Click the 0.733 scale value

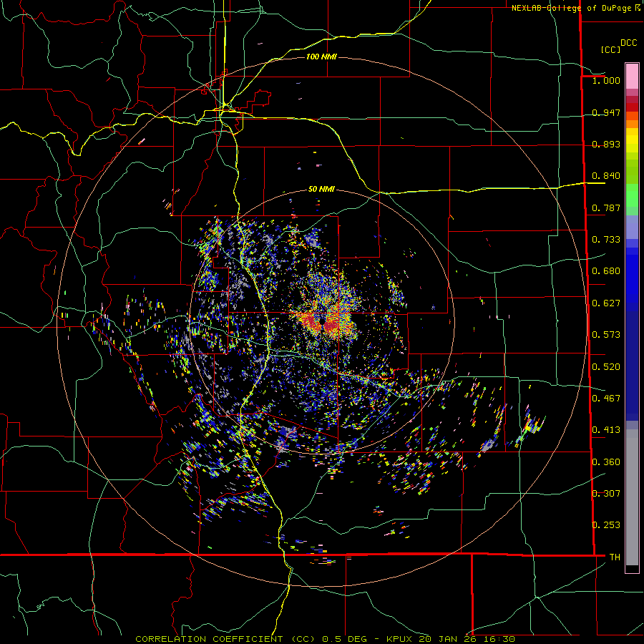click(606, 240)
